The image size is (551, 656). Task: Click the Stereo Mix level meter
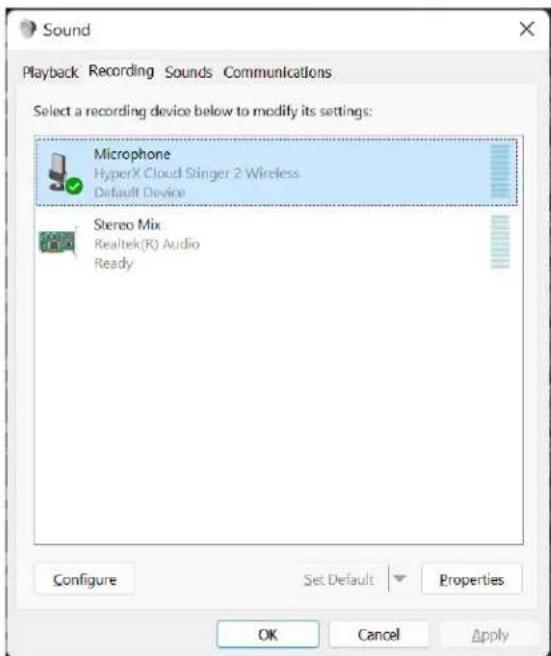(500, 242)
